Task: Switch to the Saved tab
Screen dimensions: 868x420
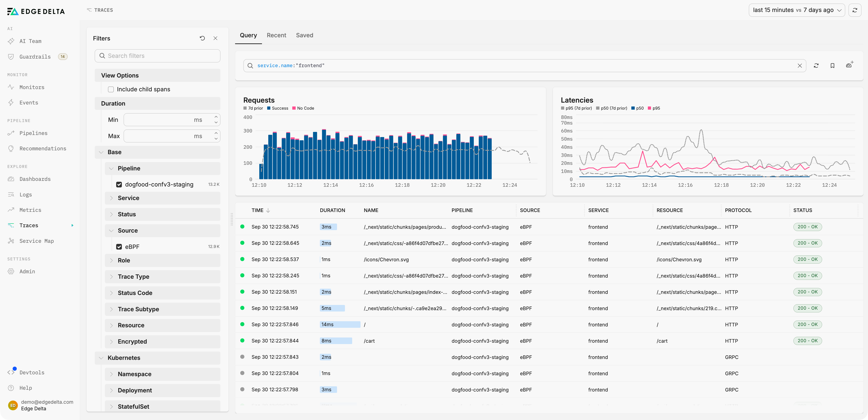Action: click(305, 35)
